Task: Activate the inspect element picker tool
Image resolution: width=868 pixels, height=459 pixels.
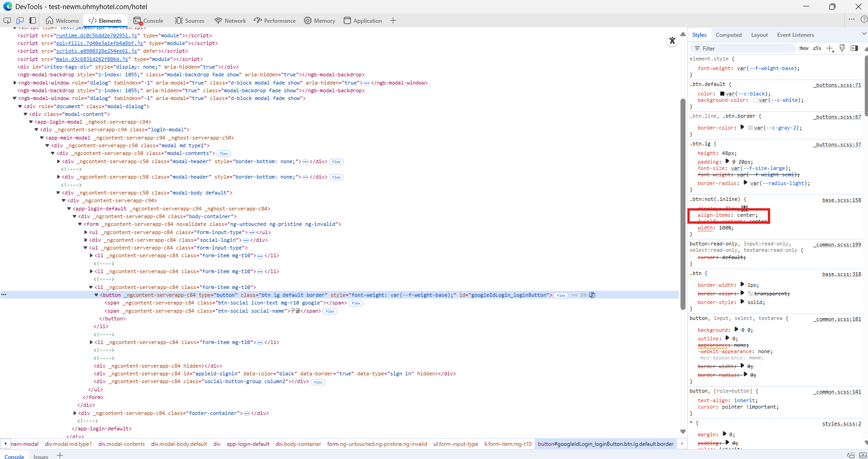Action: 7,20
